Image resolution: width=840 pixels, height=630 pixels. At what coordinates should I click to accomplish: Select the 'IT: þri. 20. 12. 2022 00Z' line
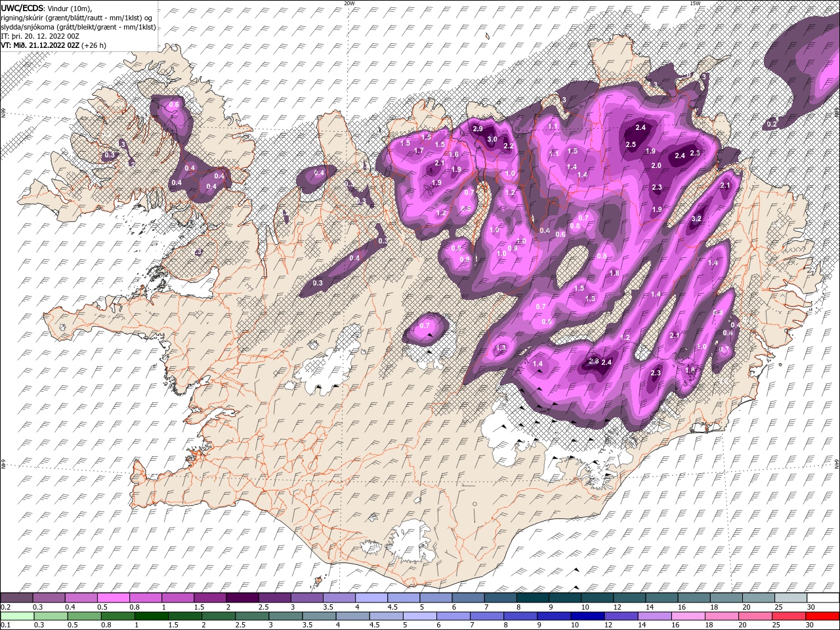click(x=41, y=36)
